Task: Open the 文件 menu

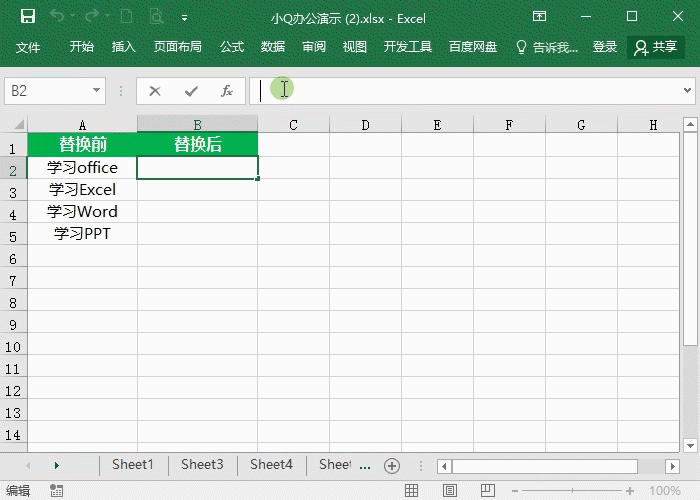Action: pos(28,47)
